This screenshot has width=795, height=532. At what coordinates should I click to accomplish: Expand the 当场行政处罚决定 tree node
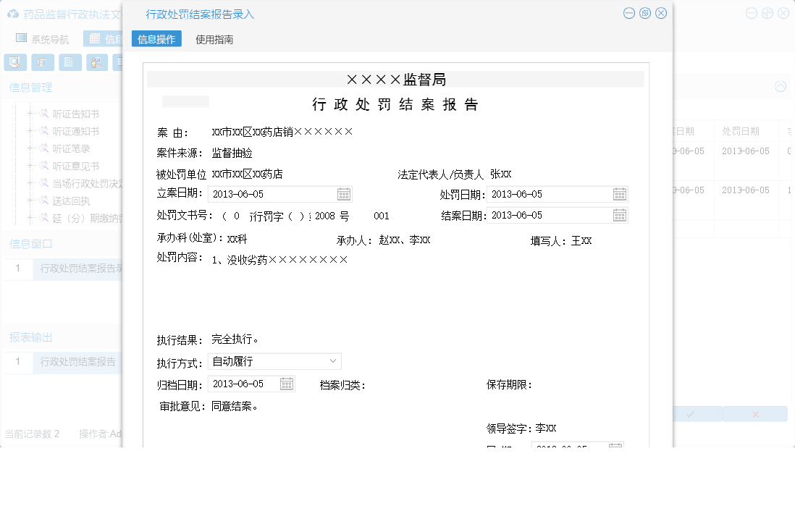(29, 183)
